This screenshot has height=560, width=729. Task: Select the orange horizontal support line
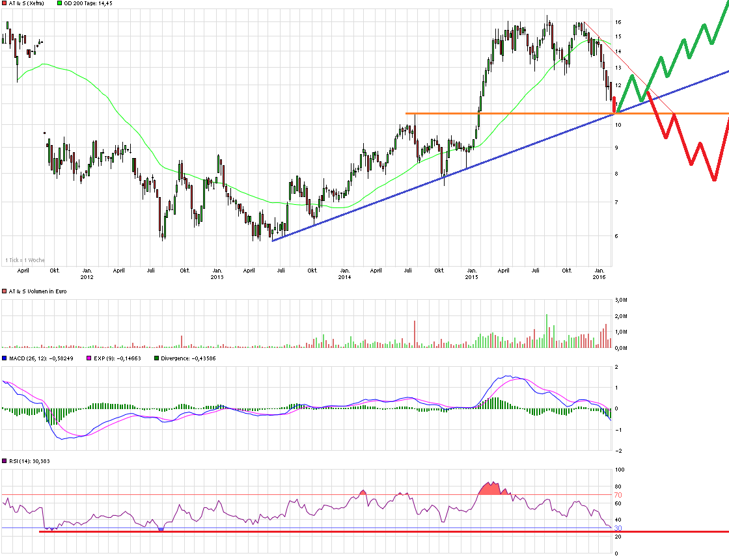coord(488,113)
